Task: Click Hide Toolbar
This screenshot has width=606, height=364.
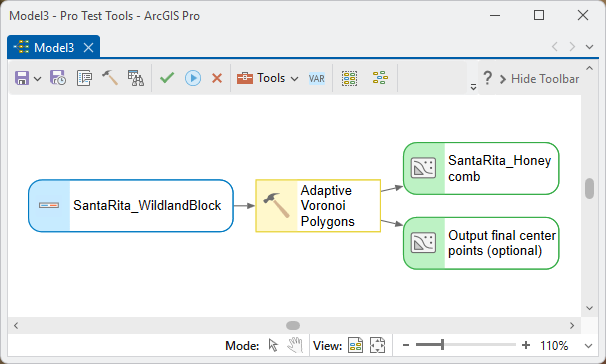Action: coord(540,79)
